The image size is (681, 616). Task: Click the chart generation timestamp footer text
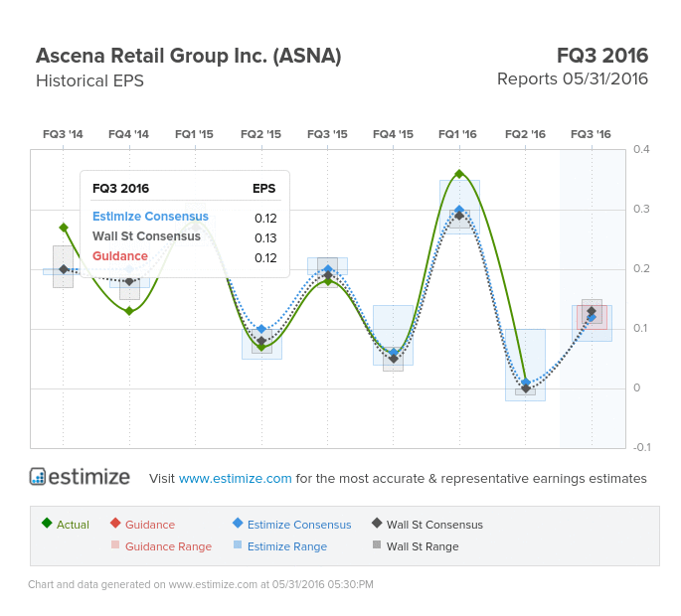(201, 584)
